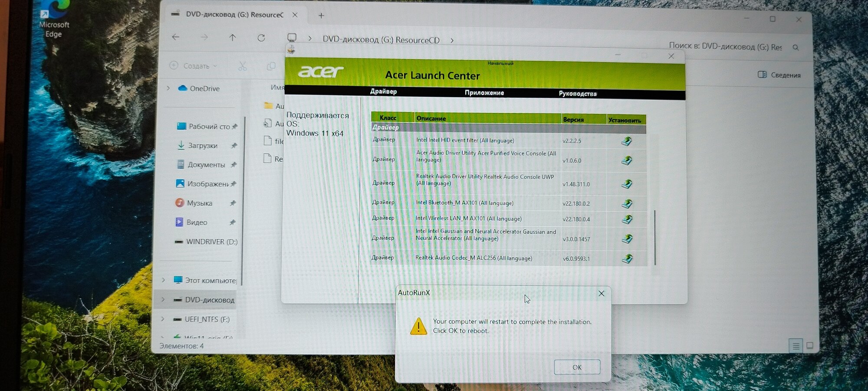Expand DVD-дисковод tree node
Viewport: 868px width, 391px height.
(x=163, y=299)
